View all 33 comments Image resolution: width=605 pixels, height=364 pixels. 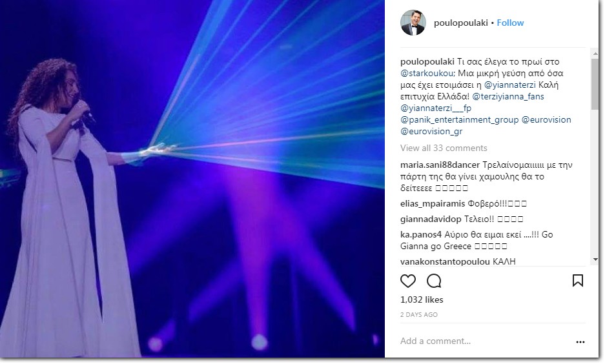444,148
